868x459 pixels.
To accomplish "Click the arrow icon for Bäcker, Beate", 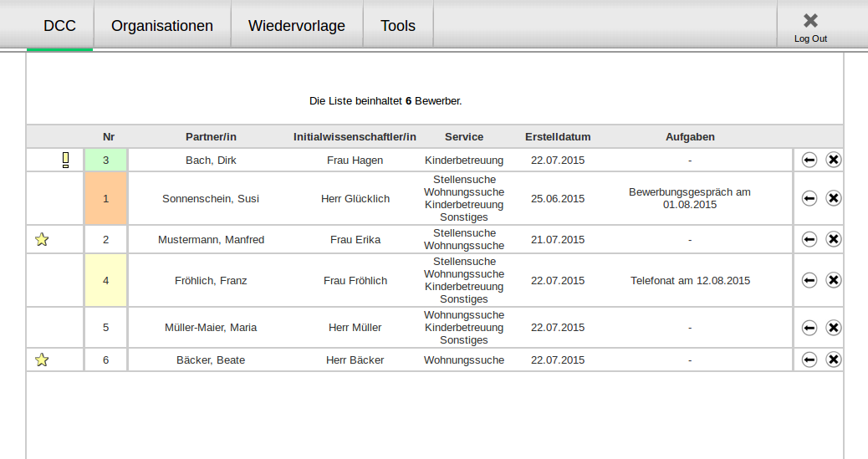I will pyautogui.click(x=809, y=360).
